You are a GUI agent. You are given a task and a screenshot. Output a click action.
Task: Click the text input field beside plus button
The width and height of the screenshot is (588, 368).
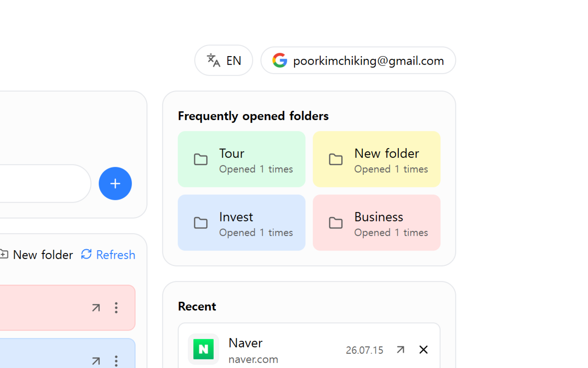tap(45, 183)
